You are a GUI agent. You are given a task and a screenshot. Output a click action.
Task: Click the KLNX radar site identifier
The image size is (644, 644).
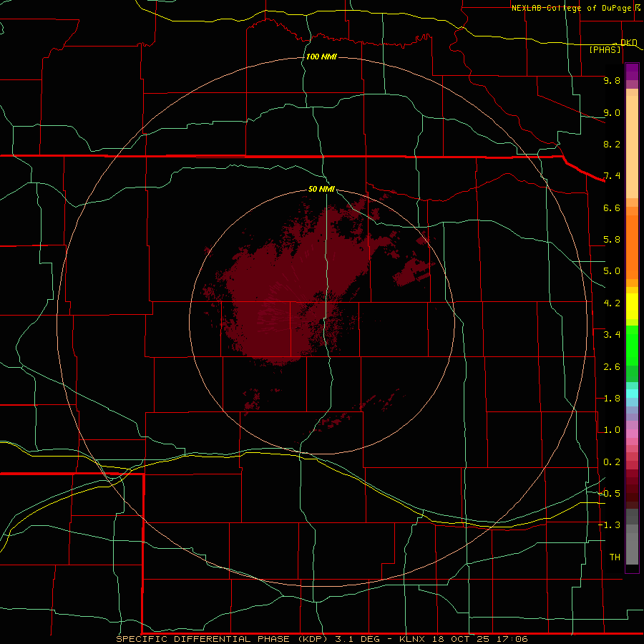click(x=412, y=639)
